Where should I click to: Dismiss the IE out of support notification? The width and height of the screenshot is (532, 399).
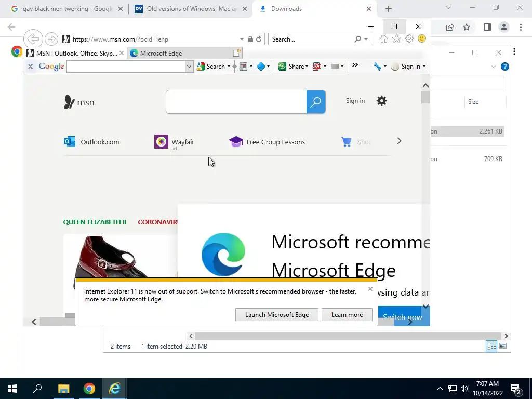coord(370,289)
